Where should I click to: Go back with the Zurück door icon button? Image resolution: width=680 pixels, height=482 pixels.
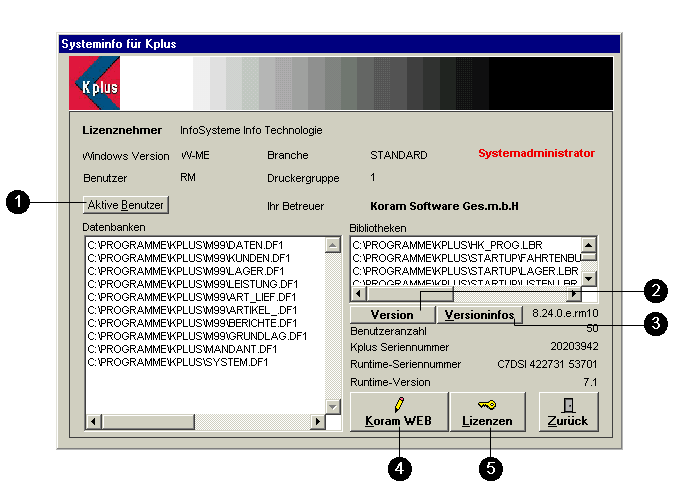point(568,411)
